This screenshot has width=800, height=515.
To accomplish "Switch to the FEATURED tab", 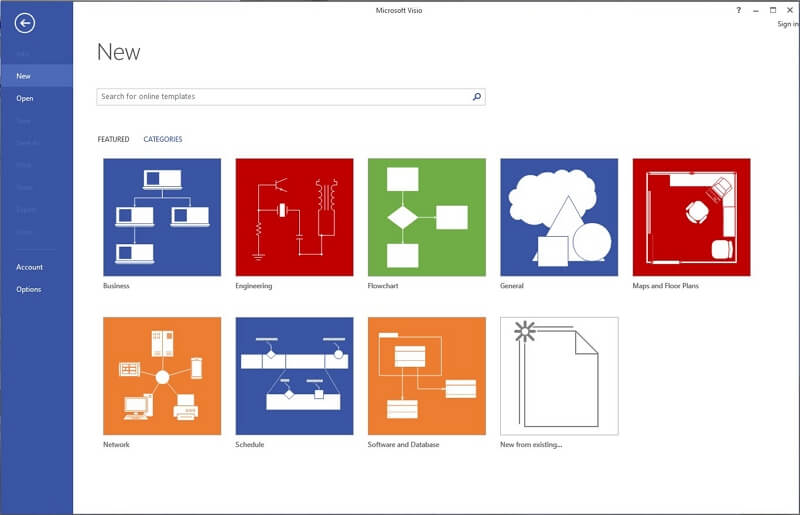I will click(113, 139).
